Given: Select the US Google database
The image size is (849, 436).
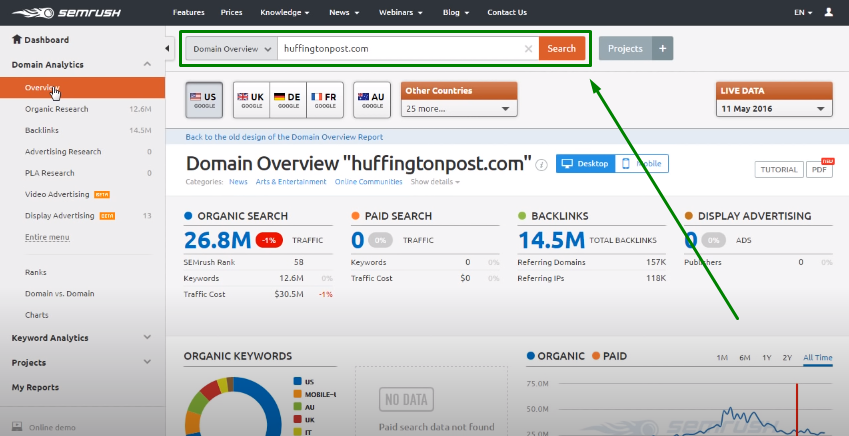Looking at the screenshot, I should (x=204, y=98).
